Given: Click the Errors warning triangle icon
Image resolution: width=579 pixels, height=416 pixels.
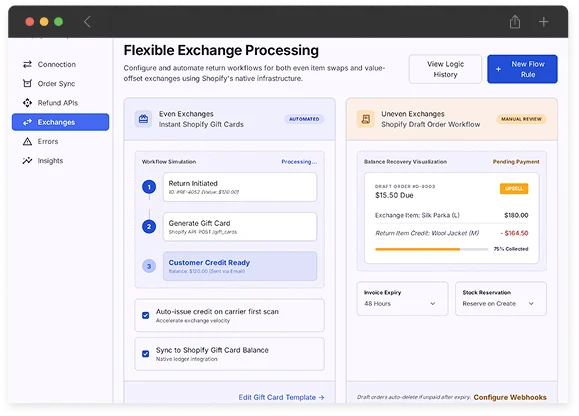Looking at the screenshot, I should coord(27,141).
